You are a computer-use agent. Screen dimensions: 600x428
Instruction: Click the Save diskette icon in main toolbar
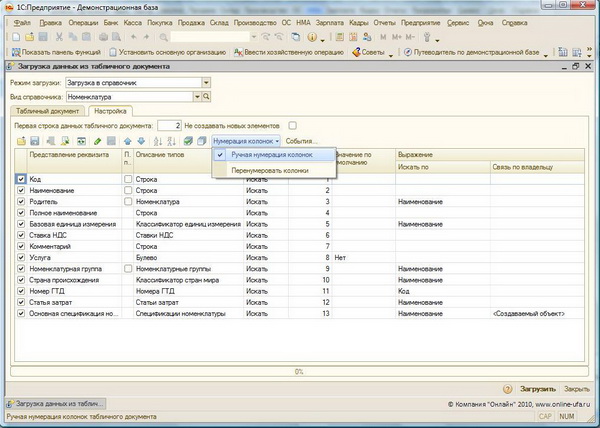(43, 37)
